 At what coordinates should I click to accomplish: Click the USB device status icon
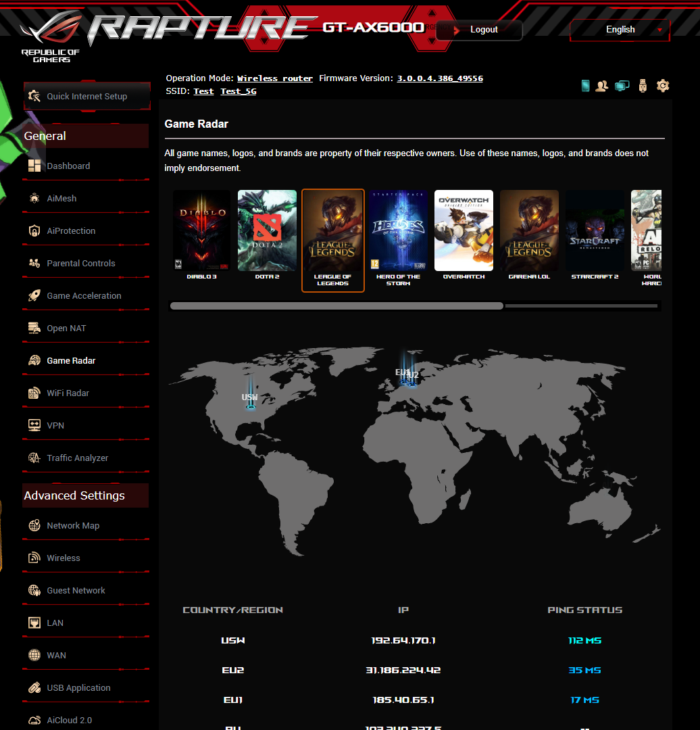(643, 86)
